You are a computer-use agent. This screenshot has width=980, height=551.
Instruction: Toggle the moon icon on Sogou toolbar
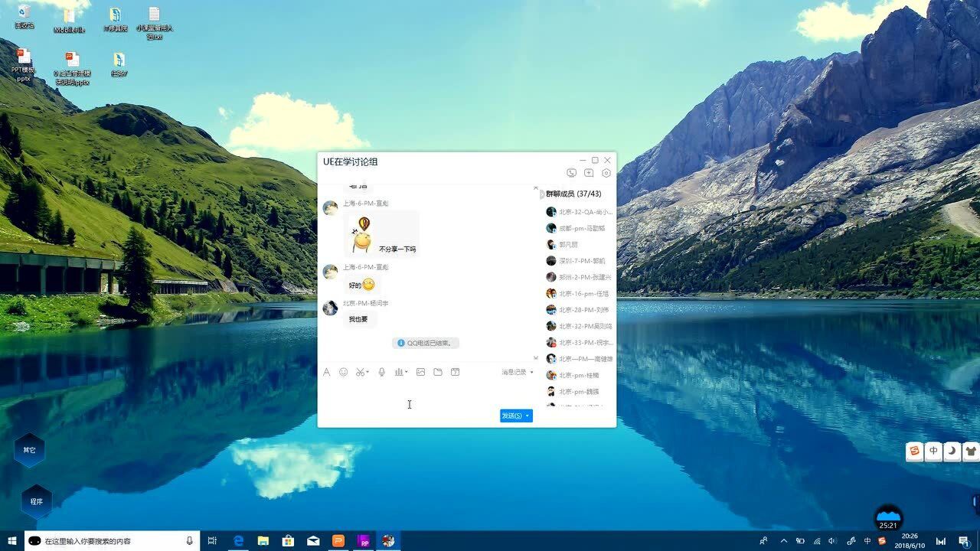click(952, 452)
